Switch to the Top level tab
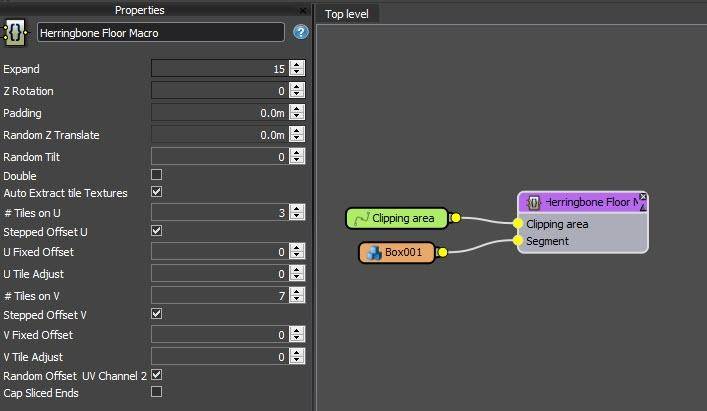Viewport: 707px width, 411px height. [x=348, y=15]
